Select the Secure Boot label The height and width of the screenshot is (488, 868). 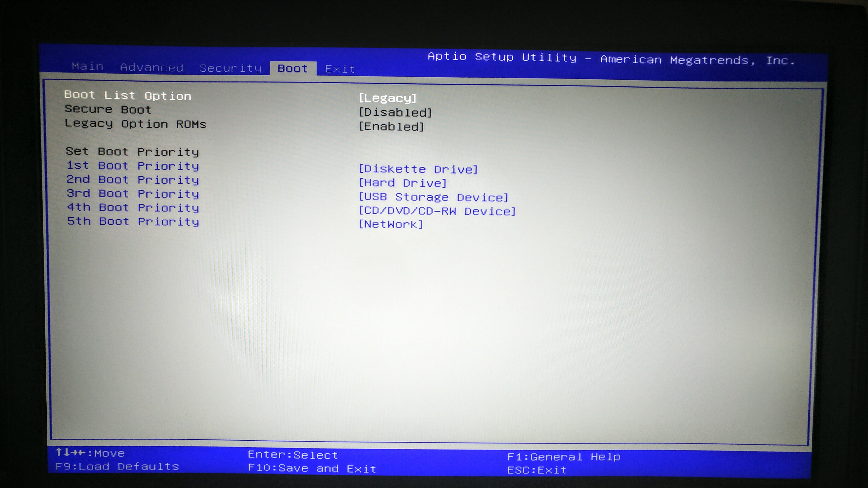(x=108, y=109)
